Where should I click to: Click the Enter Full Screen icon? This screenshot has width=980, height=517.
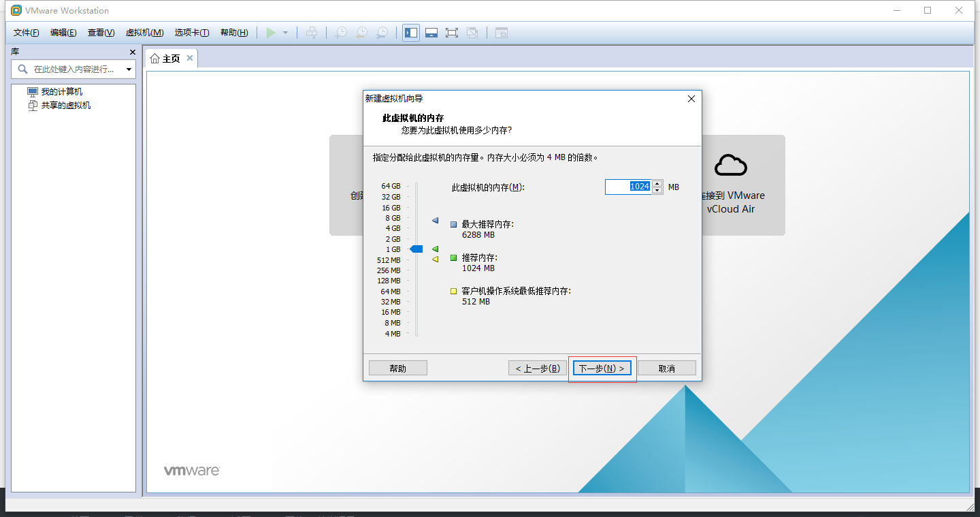pyautogui.click(x=452, y=33)
